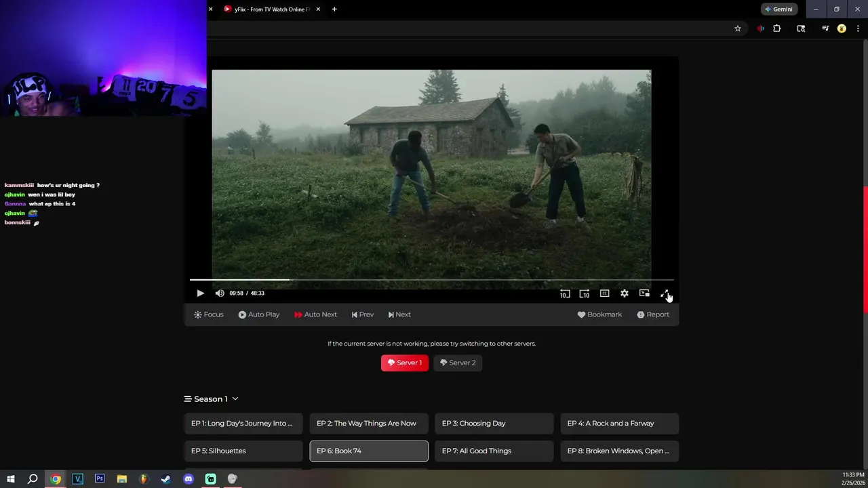
Task: Click chat message "what ep this is 4"
Action: click(52, 204)
